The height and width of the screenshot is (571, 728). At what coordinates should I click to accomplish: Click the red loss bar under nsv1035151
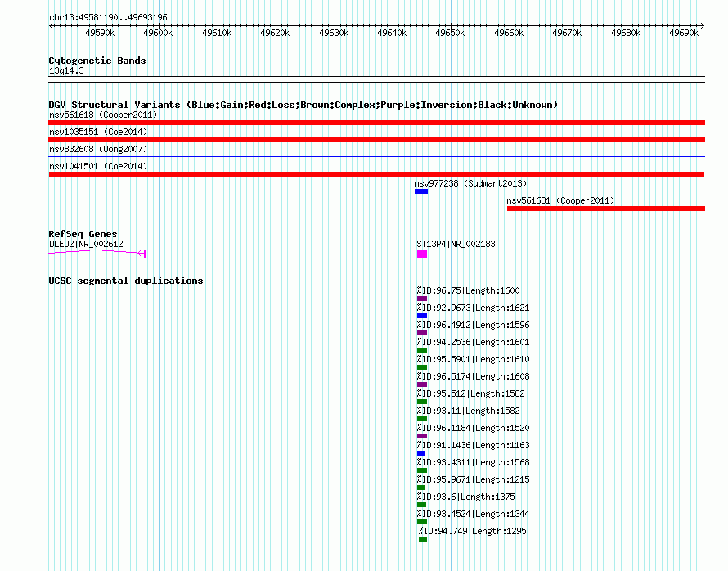pos(376,140)
